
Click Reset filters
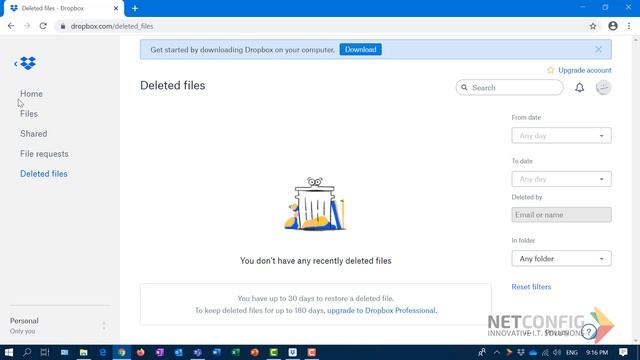pyautogui.click(x=531, y=287)
